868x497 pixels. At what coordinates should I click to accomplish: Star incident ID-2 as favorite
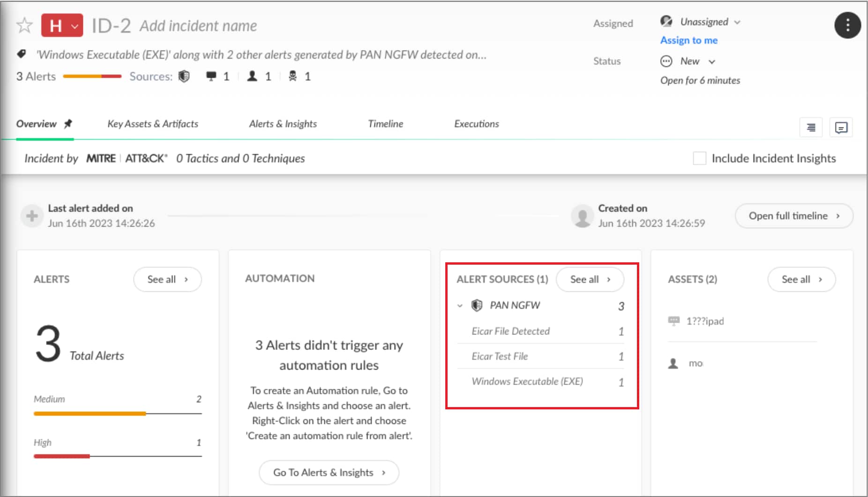[24, 25]
